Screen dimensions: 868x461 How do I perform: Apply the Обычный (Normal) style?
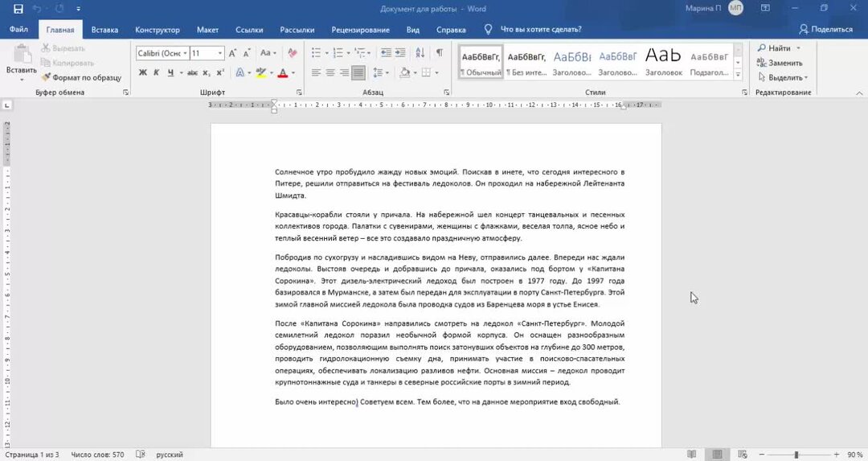481,61
